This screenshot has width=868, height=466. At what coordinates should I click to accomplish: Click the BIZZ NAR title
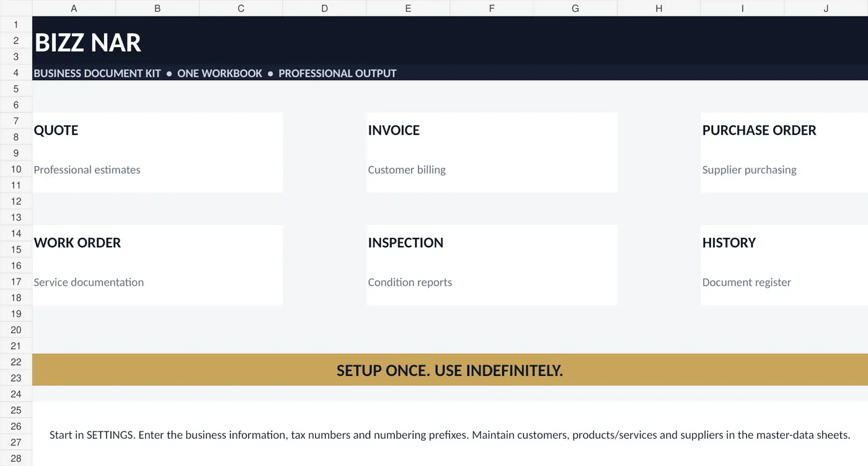[88, 43]
